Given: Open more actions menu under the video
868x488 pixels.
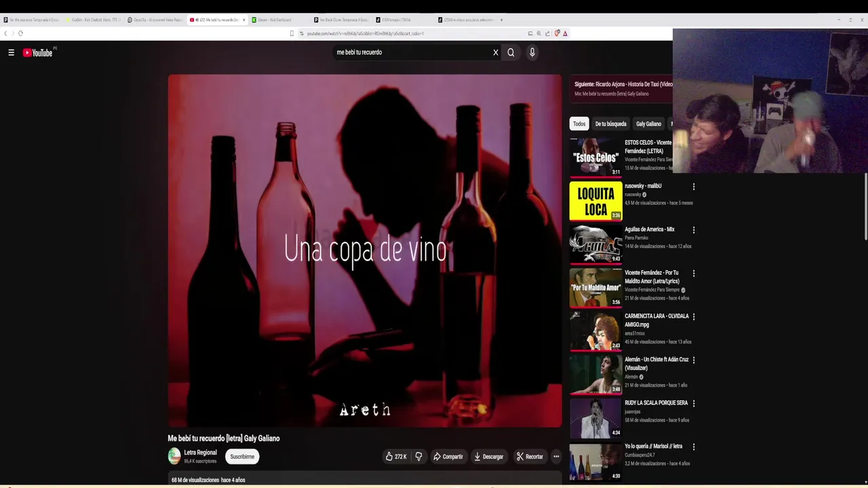Looking at the screenshot, I should 556,457.
